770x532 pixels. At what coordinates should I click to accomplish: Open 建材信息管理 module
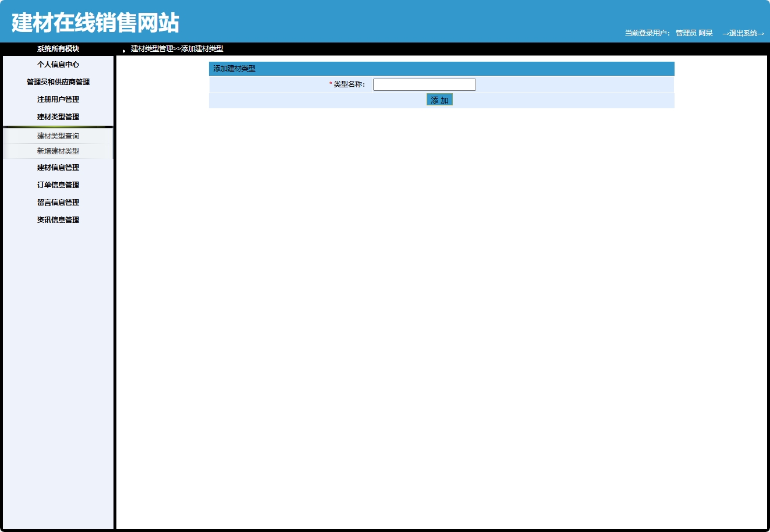click(x=57, y=168)
